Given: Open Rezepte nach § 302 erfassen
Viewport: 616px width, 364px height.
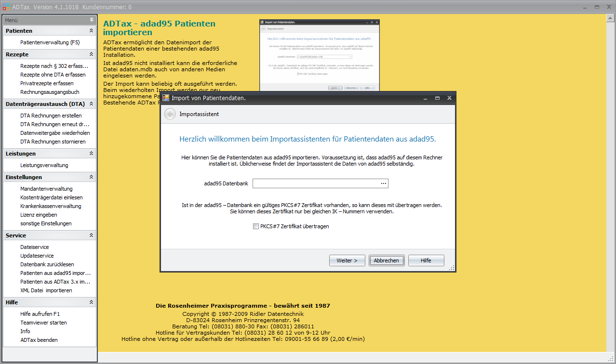Looking at the screenshot, I should (x=54, y=66).
